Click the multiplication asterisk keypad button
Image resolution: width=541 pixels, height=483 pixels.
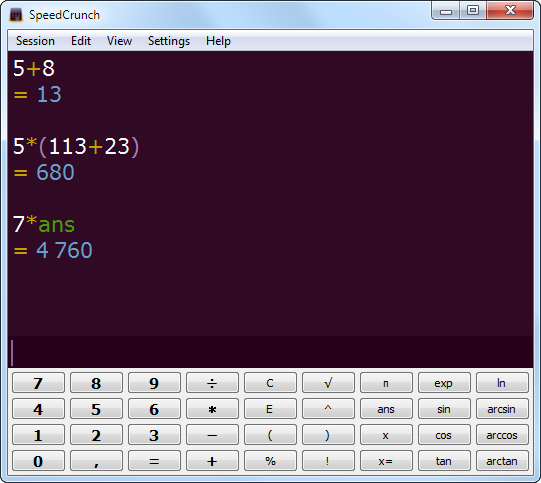212,409
